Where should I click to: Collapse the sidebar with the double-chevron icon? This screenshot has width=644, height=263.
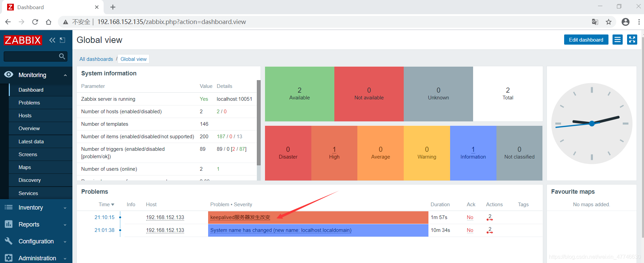pos(52,40)
